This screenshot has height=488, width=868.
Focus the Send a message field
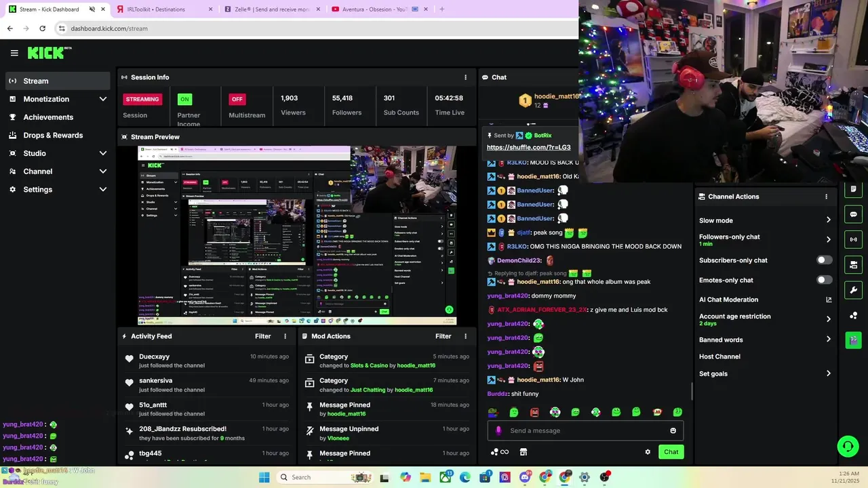click(585, 430)
